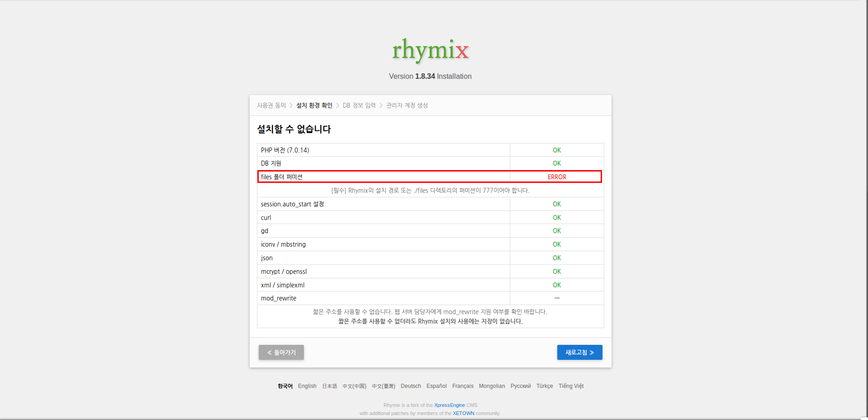Click the 'json' row label
Viewport: 868px width, 420px height.
pyautogui.click(x=267, y=258)
